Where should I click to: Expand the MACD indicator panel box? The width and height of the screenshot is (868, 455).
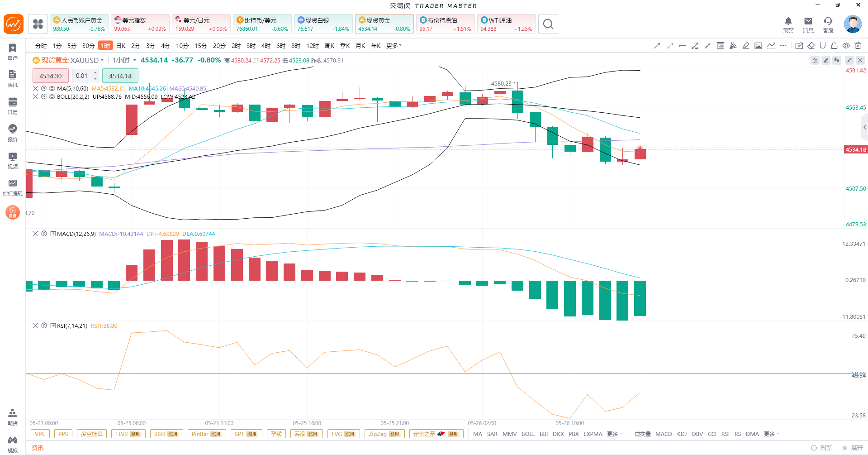(53, 234)
